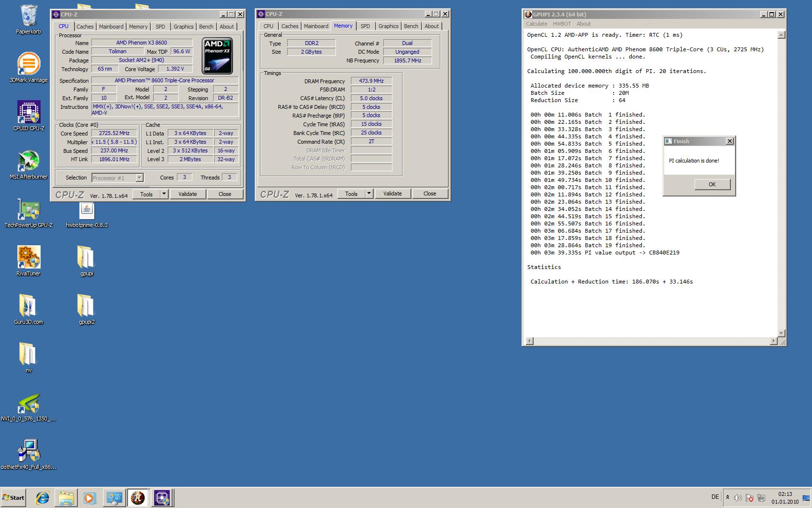812x508 pixels.
Task: Expand Tools dropdown arrow in left CPU-Z
Action: pyautogui.click(x=164, y=194)
